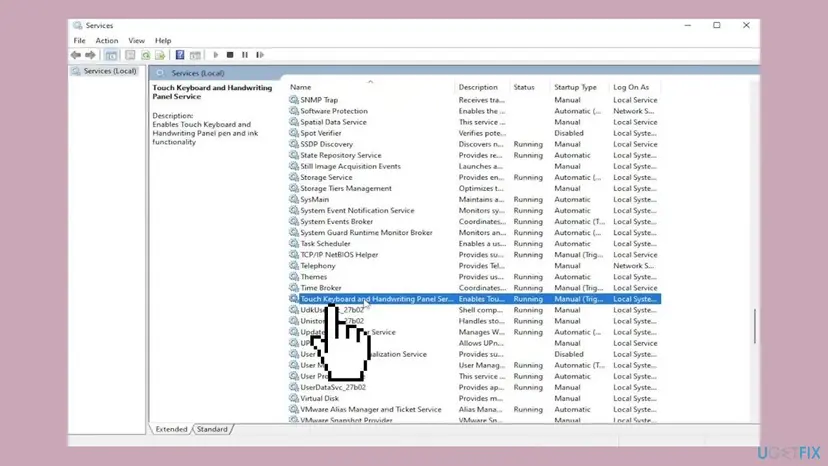The image size is (828, 466).
Task: Click Running status of SSDP Discovery
Action: pos(528,144)
